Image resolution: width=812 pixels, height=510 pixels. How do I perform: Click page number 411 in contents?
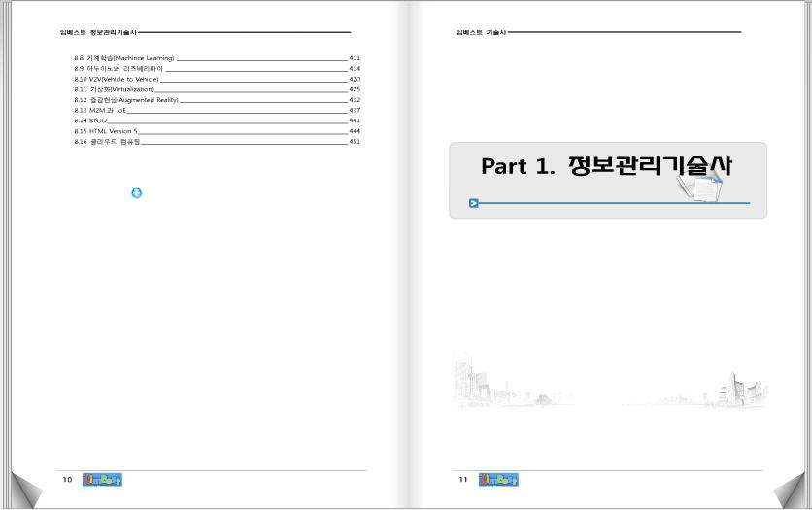click(355, 58)
